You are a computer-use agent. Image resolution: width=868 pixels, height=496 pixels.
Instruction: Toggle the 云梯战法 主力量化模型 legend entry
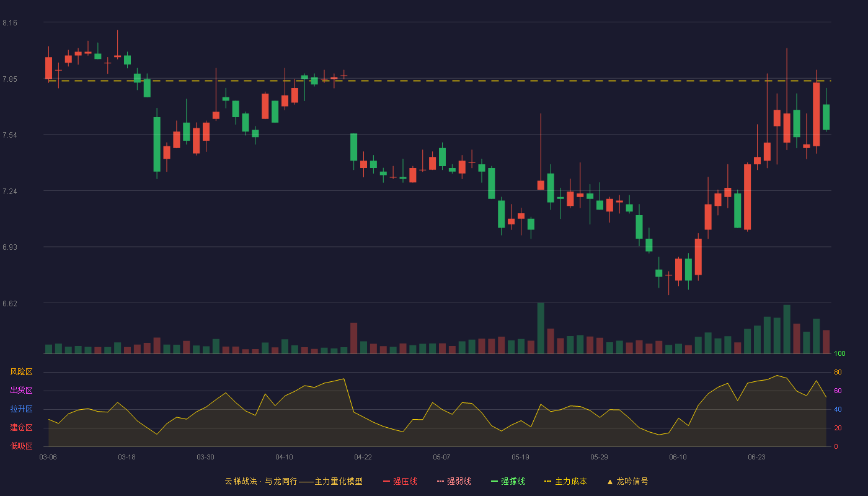(x=293, y=481)
